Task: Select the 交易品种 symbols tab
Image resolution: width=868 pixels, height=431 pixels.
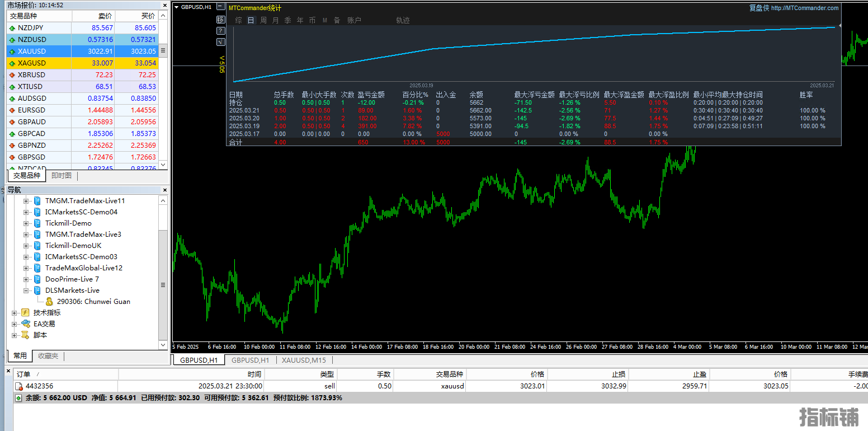Action: click(27, 175)
